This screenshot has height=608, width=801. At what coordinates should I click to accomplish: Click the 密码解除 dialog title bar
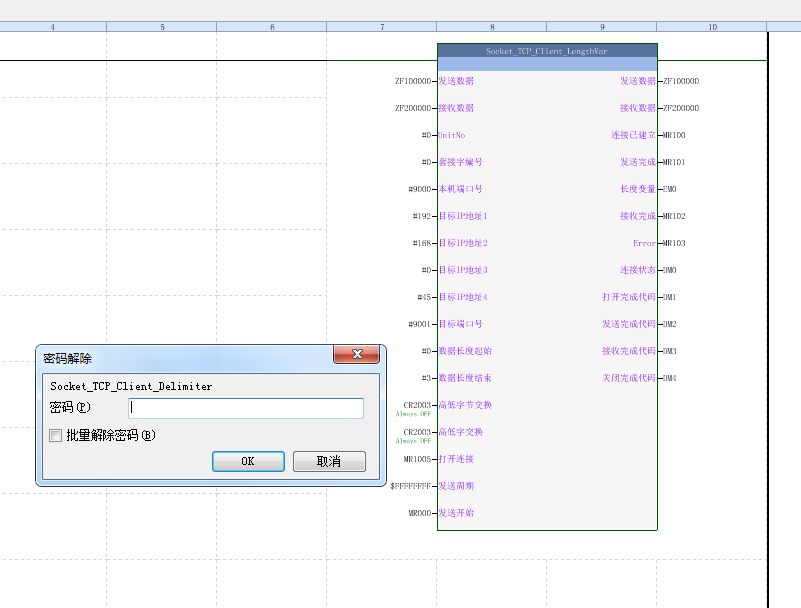coord(180,356)
